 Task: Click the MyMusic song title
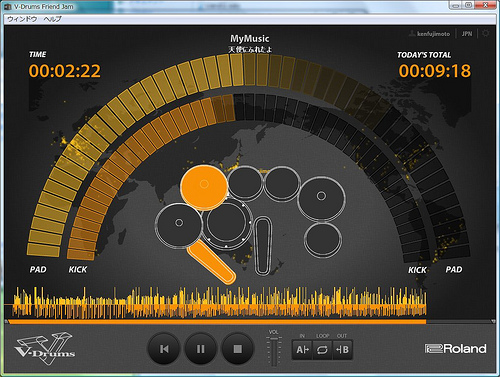pos(250,39)
